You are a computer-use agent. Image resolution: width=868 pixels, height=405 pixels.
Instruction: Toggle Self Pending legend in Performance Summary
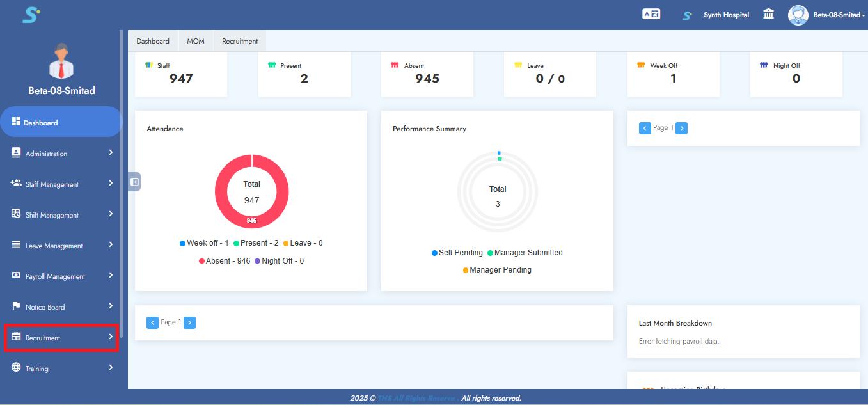[457, 253]
